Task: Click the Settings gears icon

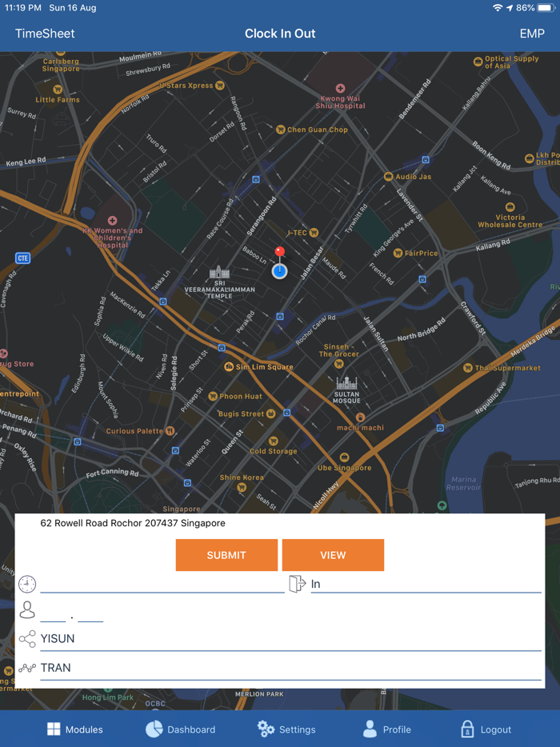Action: [266, 729]
